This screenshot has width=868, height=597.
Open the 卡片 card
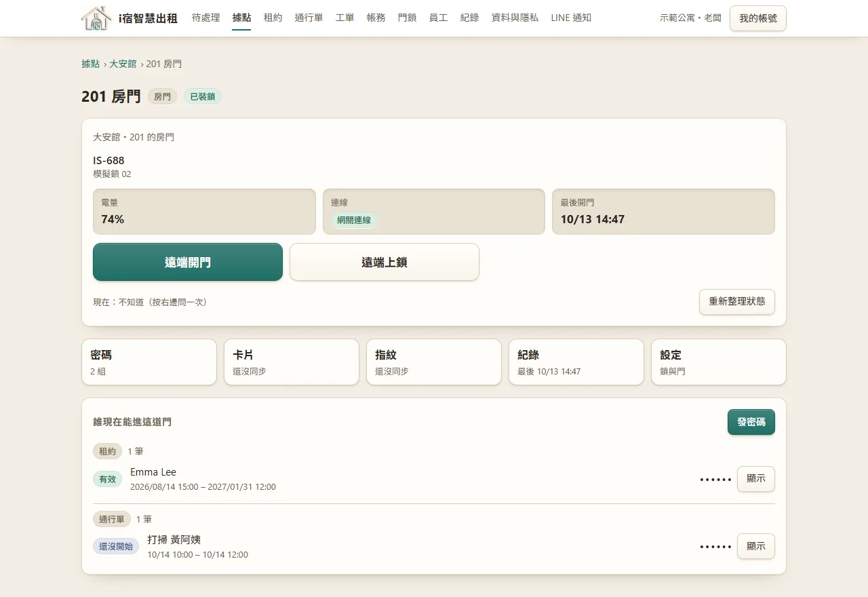(292, 362)
